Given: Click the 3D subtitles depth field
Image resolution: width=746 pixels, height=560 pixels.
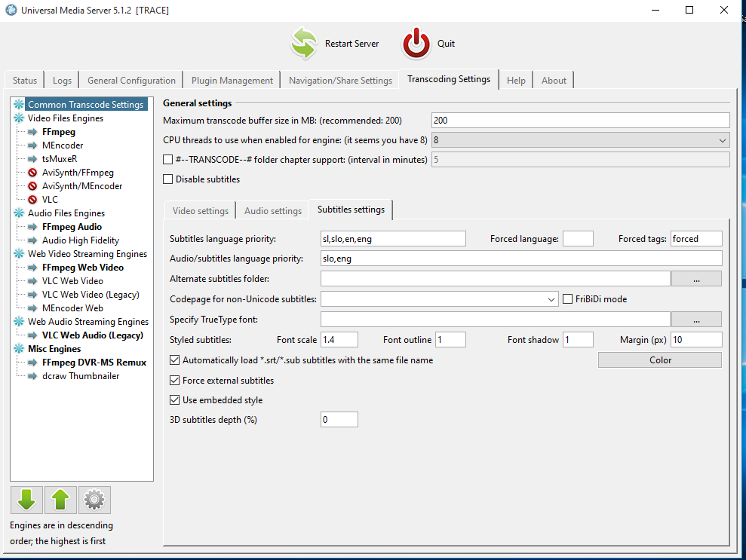Looking at the screenshot, I should [339, 420].
